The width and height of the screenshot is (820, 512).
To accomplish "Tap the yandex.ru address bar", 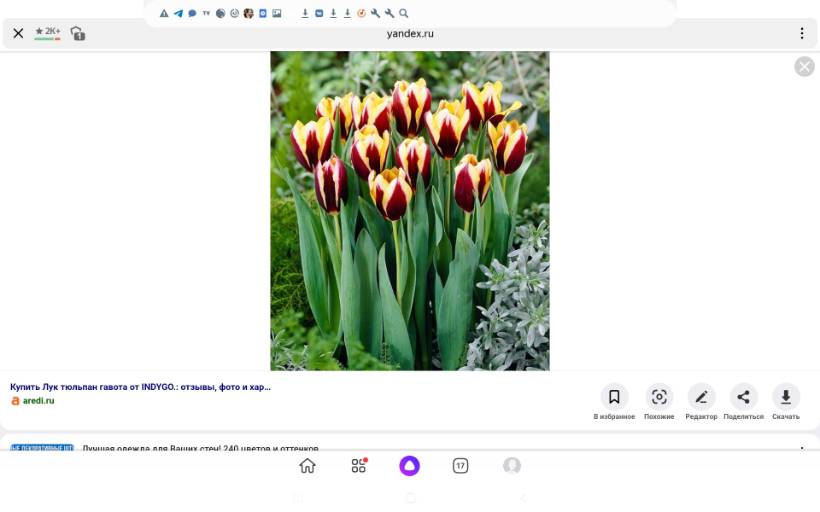I will tap(410, 33).
